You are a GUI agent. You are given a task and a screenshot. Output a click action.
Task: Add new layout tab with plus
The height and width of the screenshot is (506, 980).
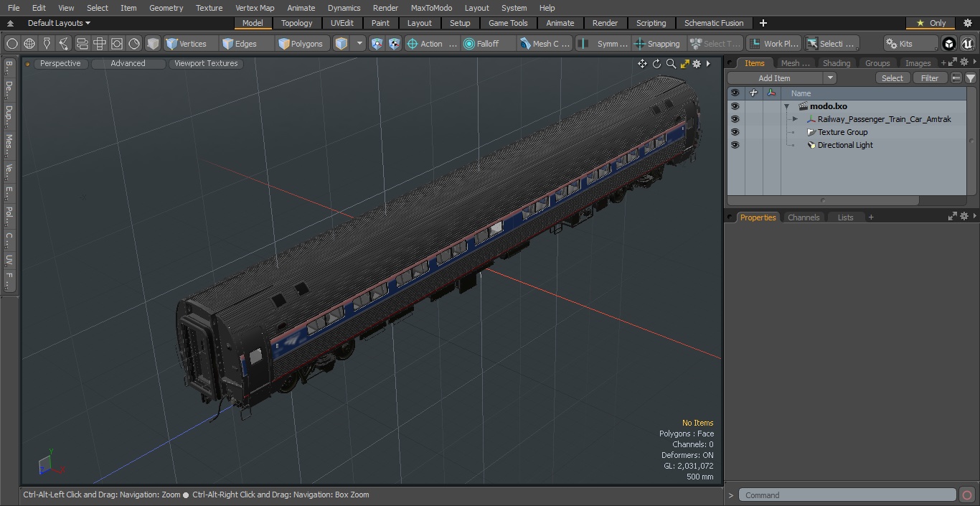763,23
